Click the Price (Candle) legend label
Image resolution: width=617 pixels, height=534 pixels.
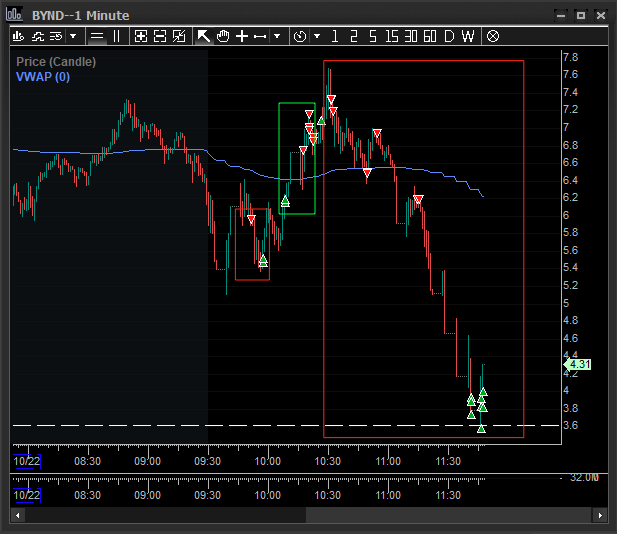[x=56, y=62]
